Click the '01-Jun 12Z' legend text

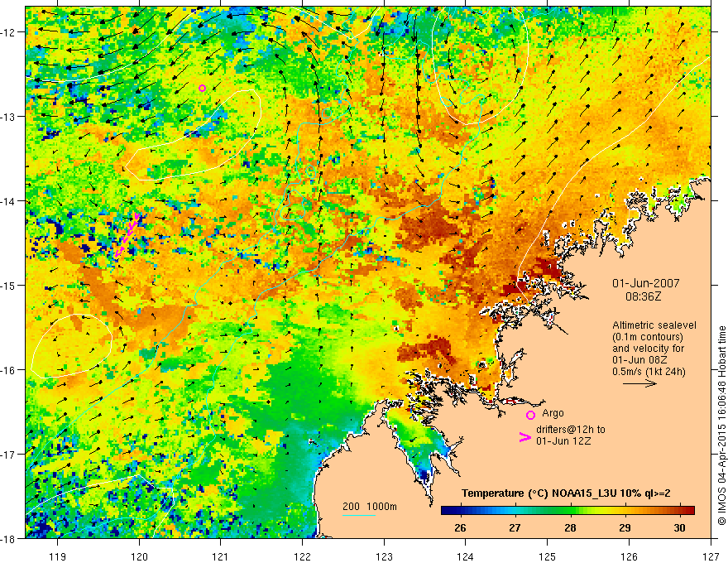pos(563,441)
